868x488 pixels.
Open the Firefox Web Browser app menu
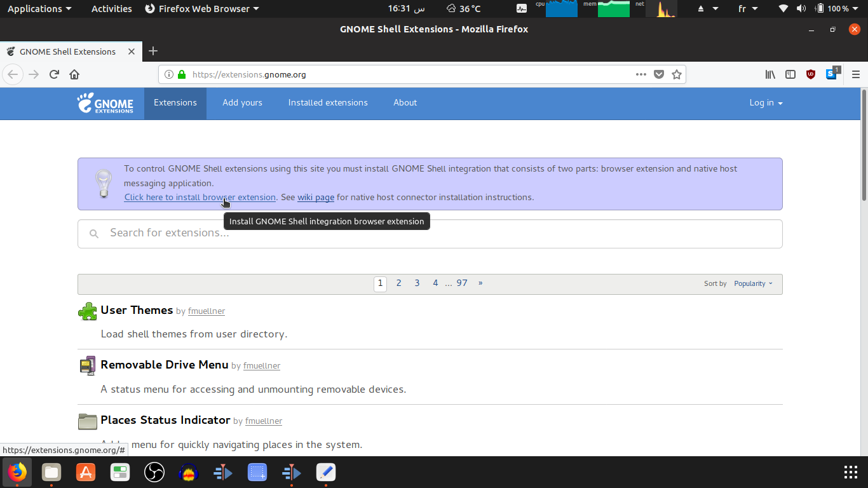pyautogui.click(x=202, y=9)
